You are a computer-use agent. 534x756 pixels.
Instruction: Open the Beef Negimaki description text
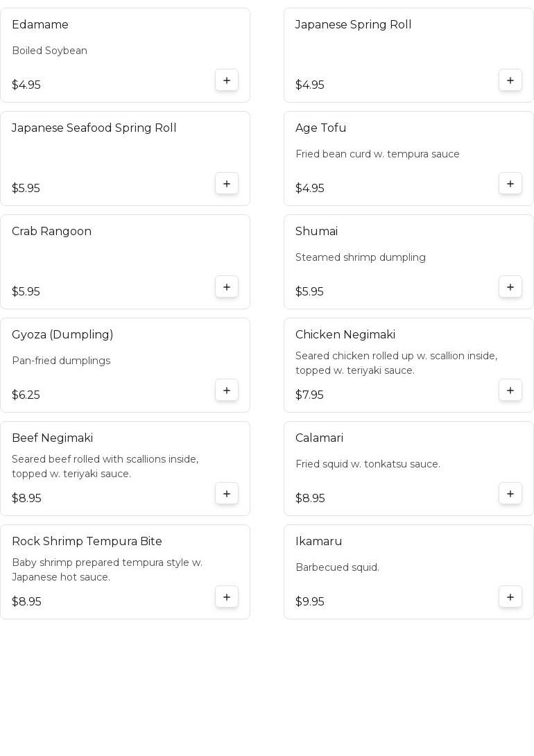[105, 466]
